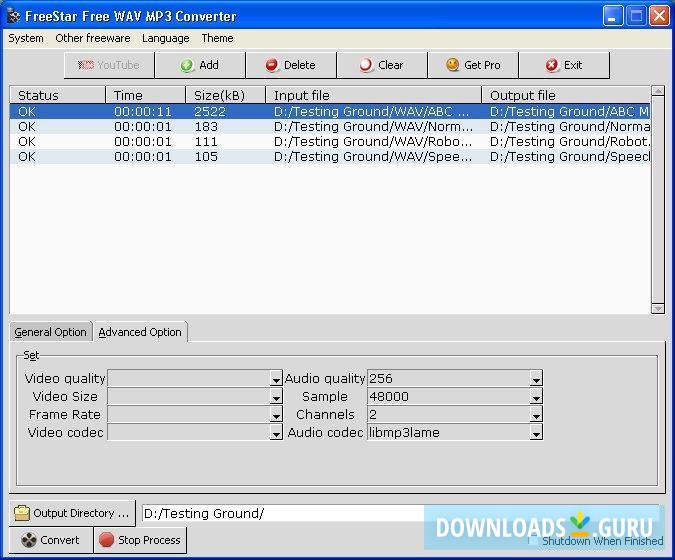Click input file D:/Testing Ground/WAV/Spee...

[373, 157]
